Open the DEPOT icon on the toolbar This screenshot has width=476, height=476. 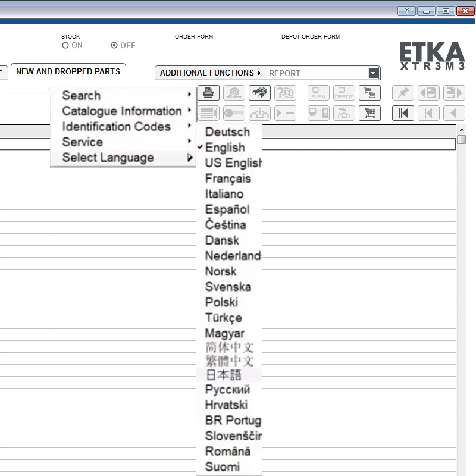click(343, 93)
